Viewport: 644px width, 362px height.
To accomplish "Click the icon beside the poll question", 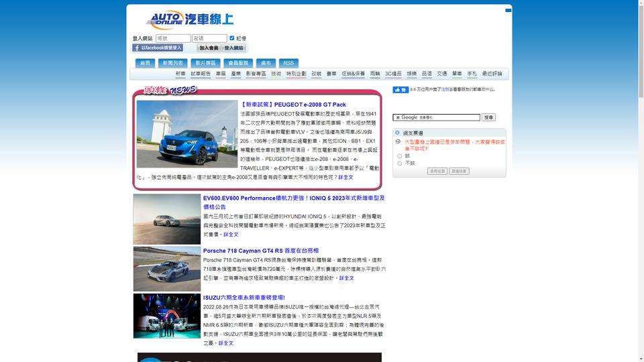I will (x=398, y=141).
